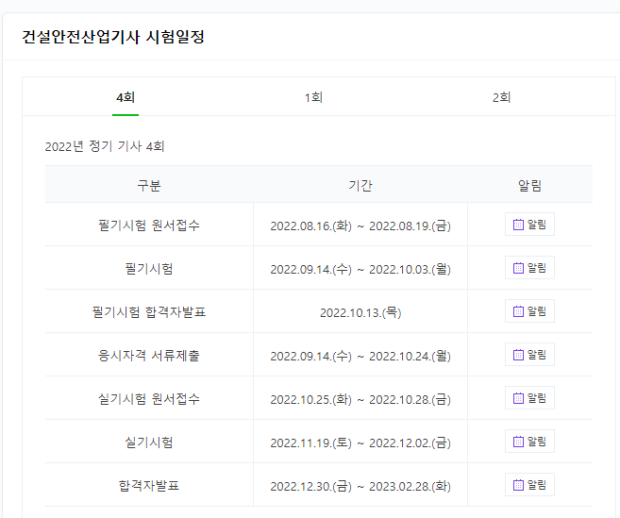Image resolution: width=620 pixels, height=518 pixels.
Task: Set the 실기시험 알림 button
Action: click(529, 441)
